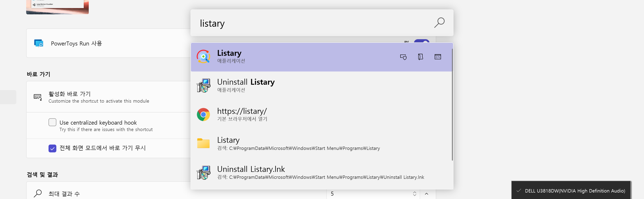Click the keyboard icon beside 활성화 바로 가기
Viewport: 644px width, 199px height.
(38, 97)
